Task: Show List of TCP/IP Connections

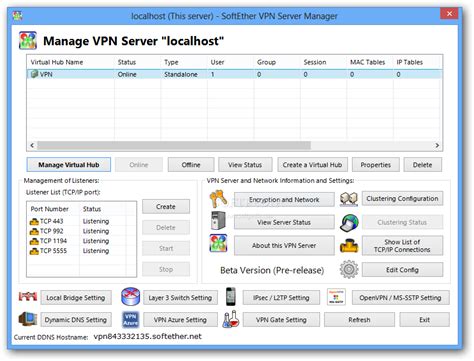Action: click(x=402, y=245)
